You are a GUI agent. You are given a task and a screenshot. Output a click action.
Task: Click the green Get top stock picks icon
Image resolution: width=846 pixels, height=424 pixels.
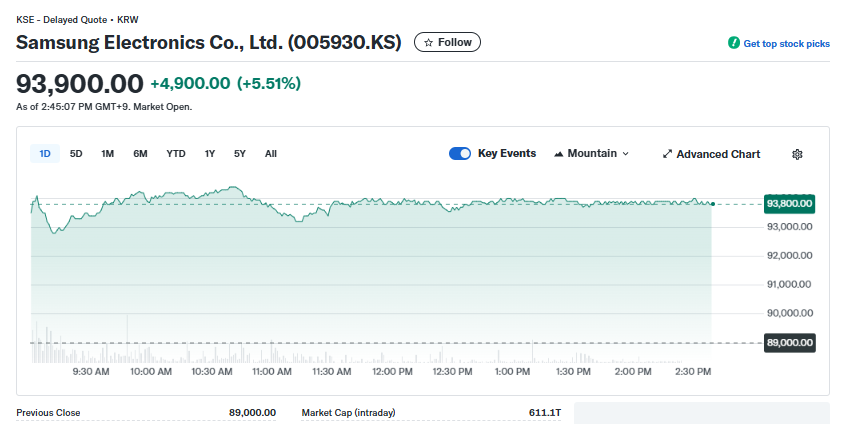click(734, 44)
